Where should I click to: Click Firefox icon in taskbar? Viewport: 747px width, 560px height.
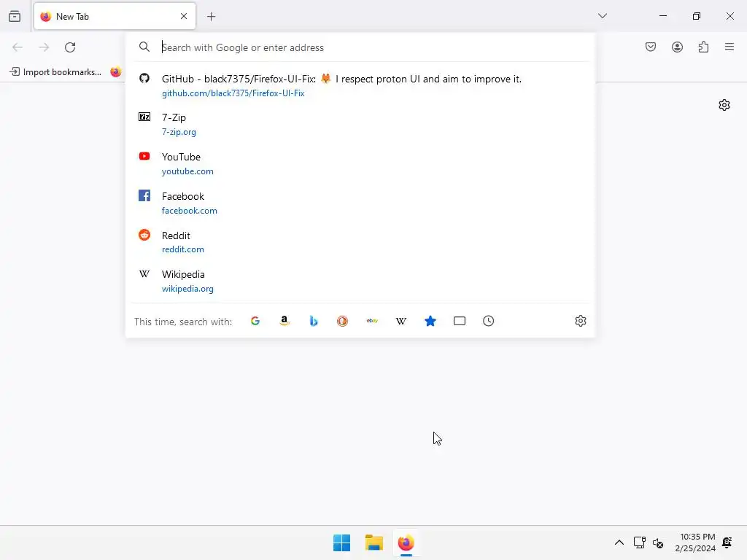point(406,542)
